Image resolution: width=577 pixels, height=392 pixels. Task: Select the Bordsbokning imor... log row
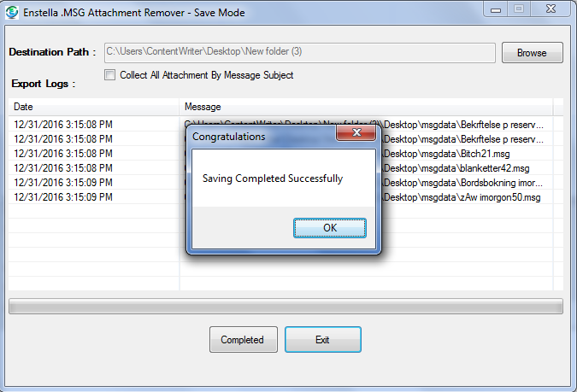coord(286,183)
